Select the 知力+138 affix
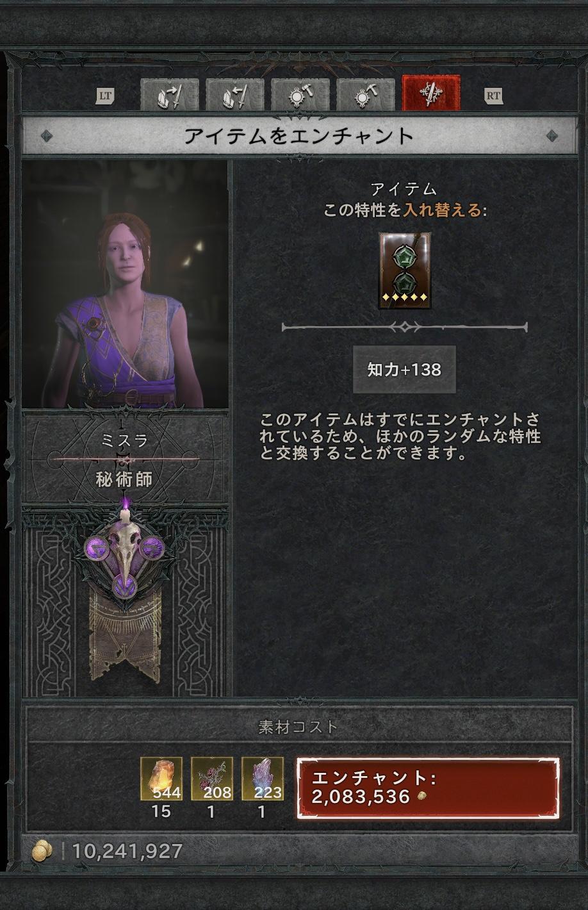Viewport: 588px width, 910px height. 404,369
